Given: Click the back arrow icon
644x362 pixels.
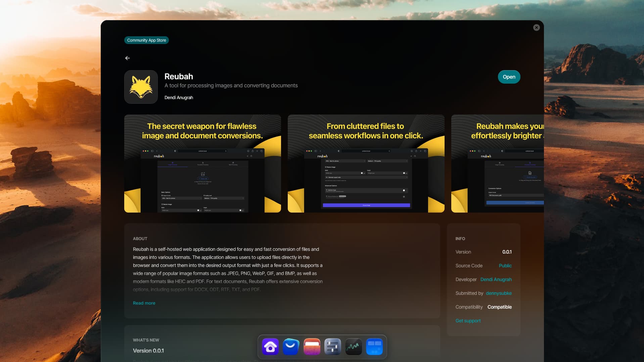Looking at the screenshot, I should coord(127,58).
